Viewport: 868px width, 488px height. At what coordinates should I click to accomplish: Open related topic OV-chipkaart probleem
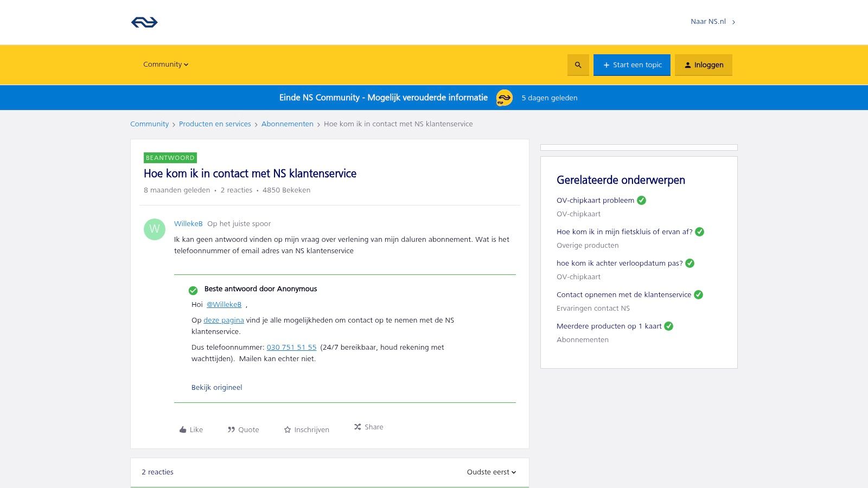pos(595,201)
